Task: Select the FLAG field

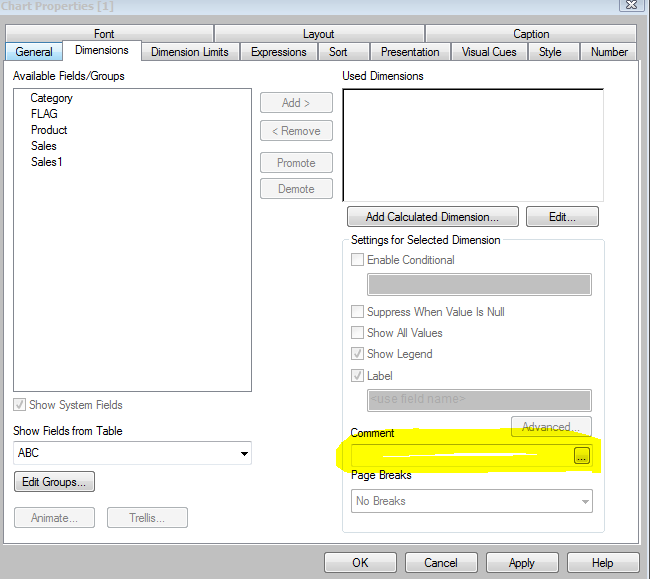Action: click(x=44, y=114)
